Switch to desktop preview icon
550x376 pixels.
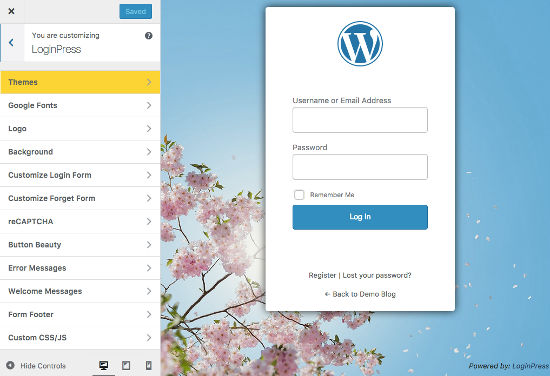tap(103, 365)
